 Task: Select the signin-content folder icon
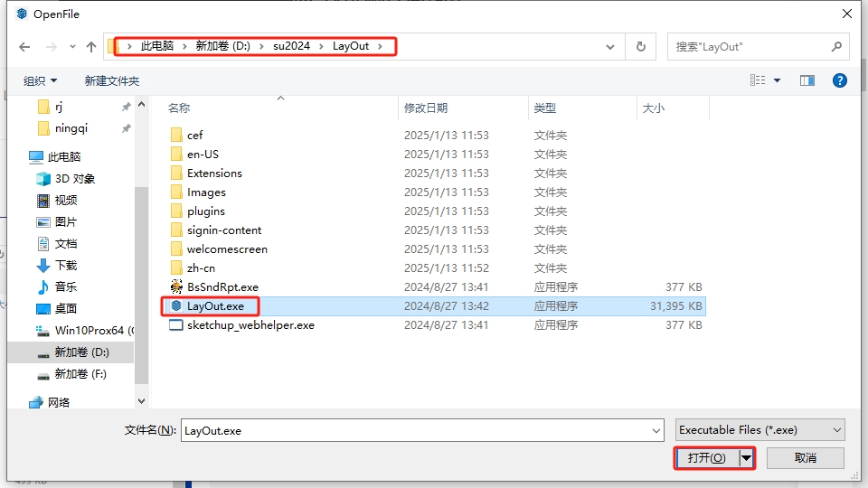click(x=176, y=230)
